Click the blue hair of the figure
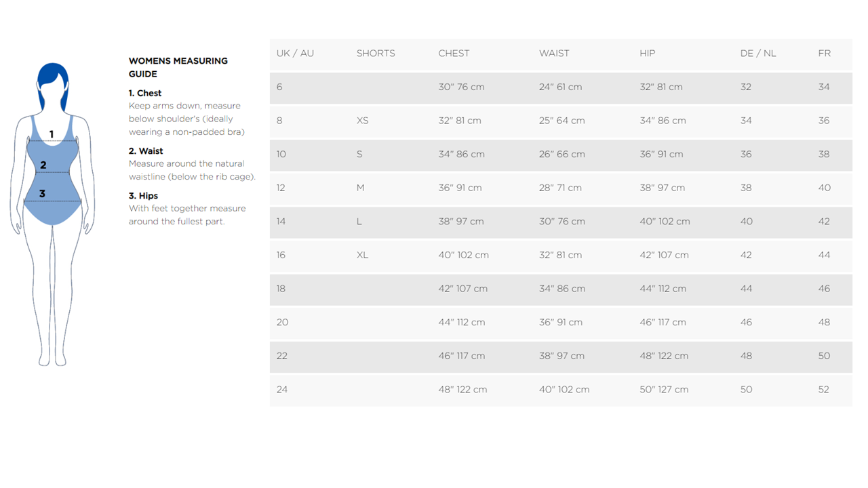 tap(53, 76)
